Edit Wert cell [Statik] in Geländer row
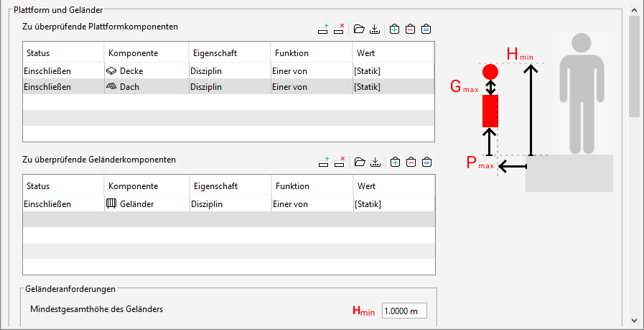 394,204
